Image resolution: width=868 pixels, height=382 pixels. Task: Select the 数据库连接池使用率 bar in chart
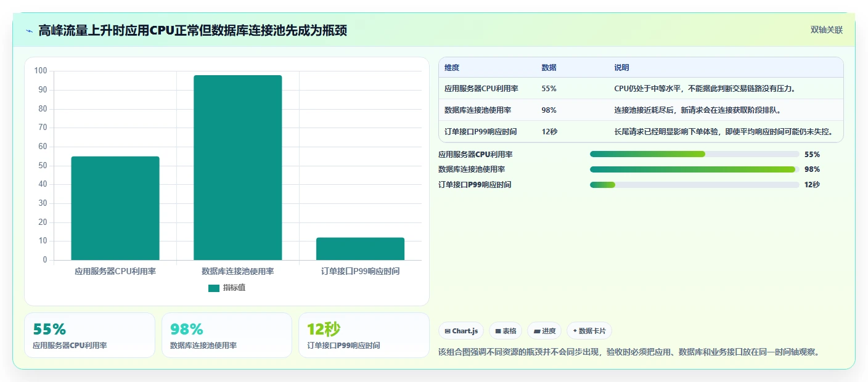238,168
